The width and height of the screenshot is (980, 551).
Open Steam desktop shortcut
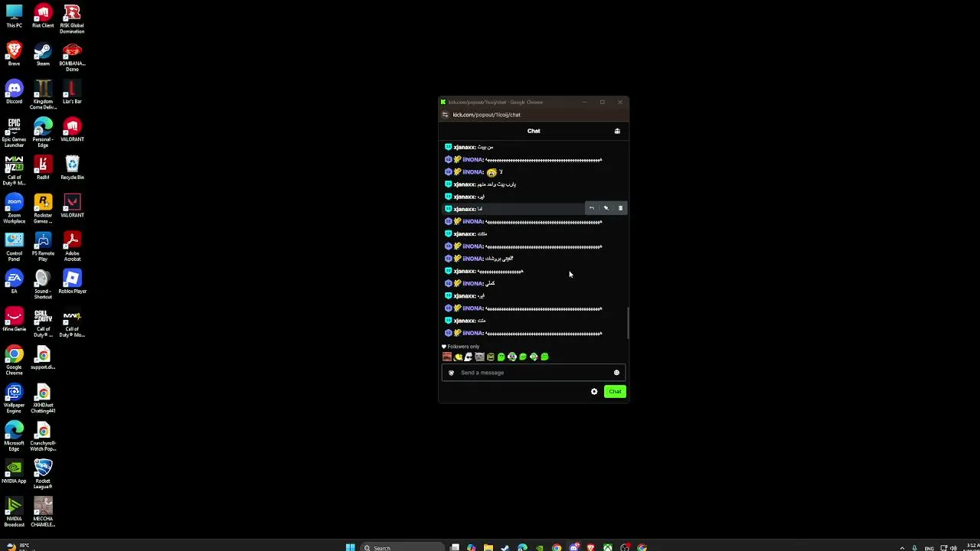point(43,54)
